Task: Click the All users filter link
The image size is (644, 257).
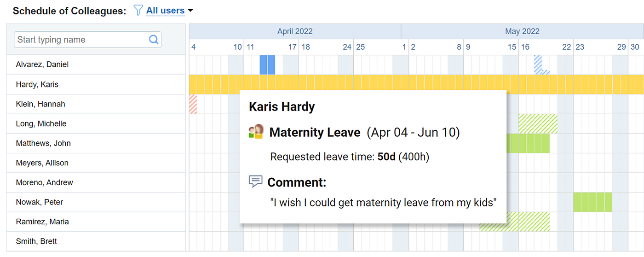Action: [165, 11]
